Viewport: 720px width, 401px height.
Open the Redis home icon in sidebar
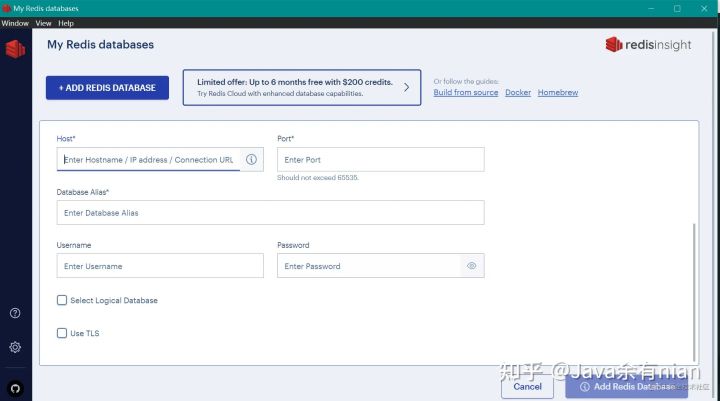pyautogui.click(x=15, y=49)
